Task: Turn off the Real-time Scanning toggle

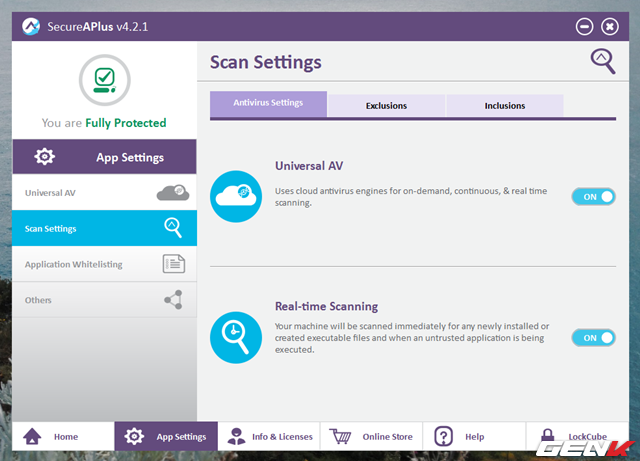Action: point(593,338)
